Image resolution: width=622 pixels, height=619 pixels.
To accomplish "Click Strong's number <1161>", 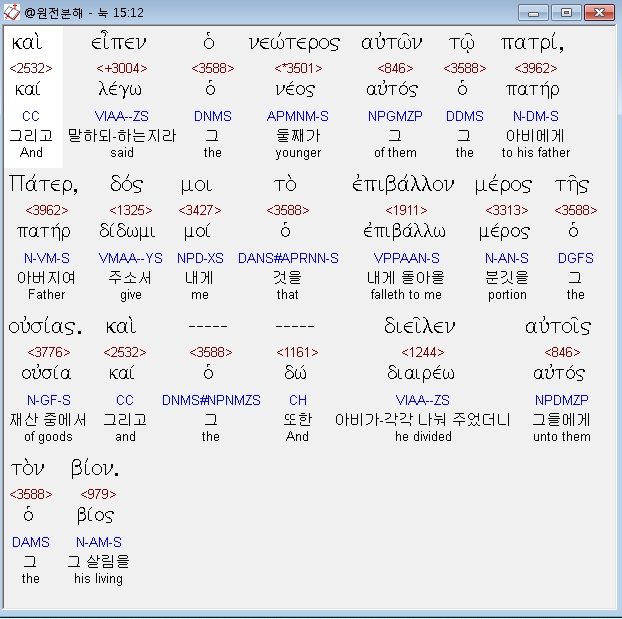I will click(x=297, y=352).
